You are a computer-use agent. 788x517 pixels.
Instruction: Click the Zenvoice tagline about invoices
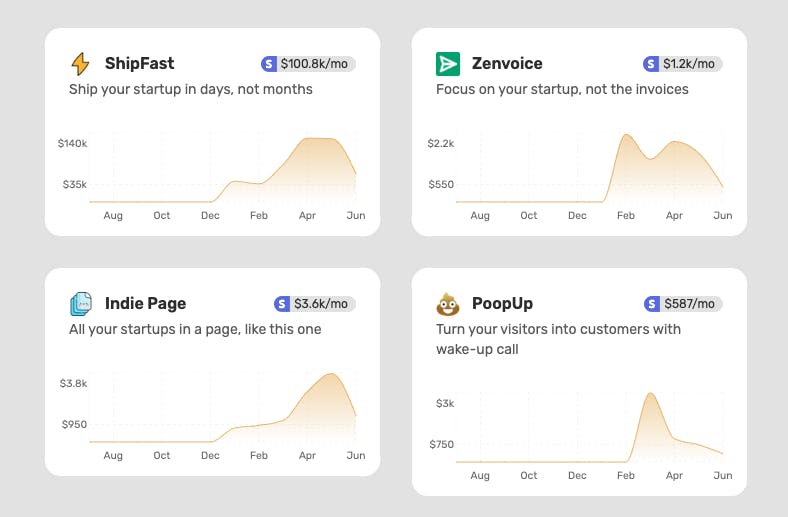coord(562,89)
